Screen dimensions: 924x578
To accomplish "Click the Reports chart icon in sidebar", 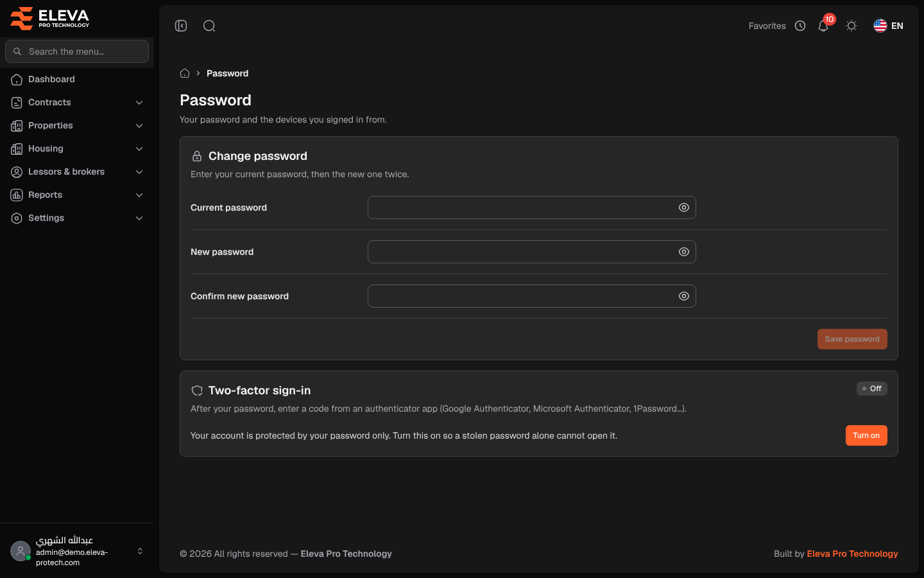I will [17, 195].
